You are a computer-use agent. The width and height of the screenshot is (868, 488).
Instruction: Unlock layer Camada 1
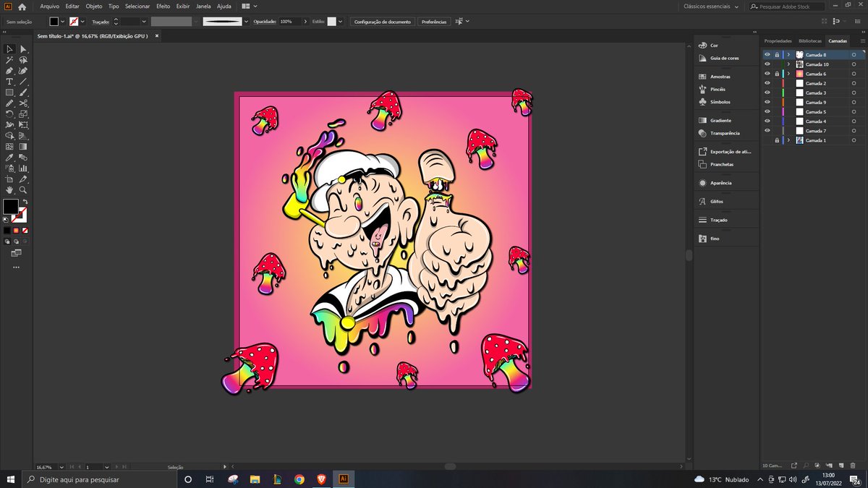click(777, 140)
